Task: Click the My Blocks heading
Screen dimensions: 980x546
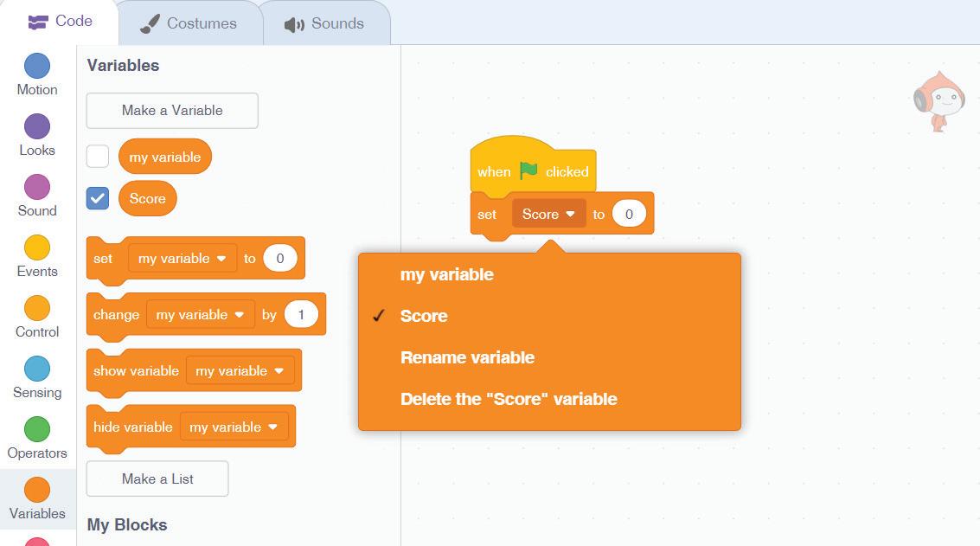Action: pyautogui.click(x=127, y=524)
